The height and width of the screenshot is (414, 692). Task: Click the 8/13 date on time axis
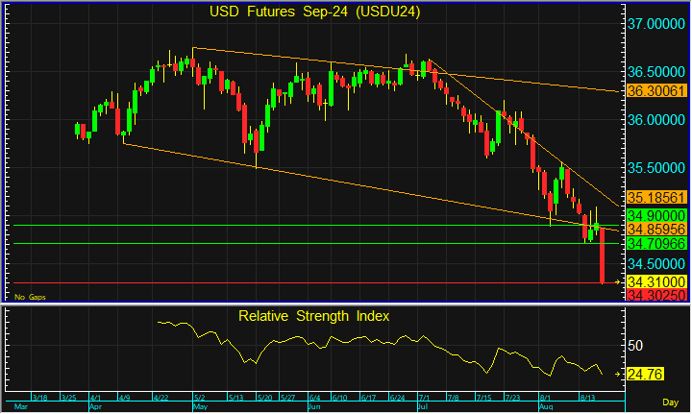point(588,397)
